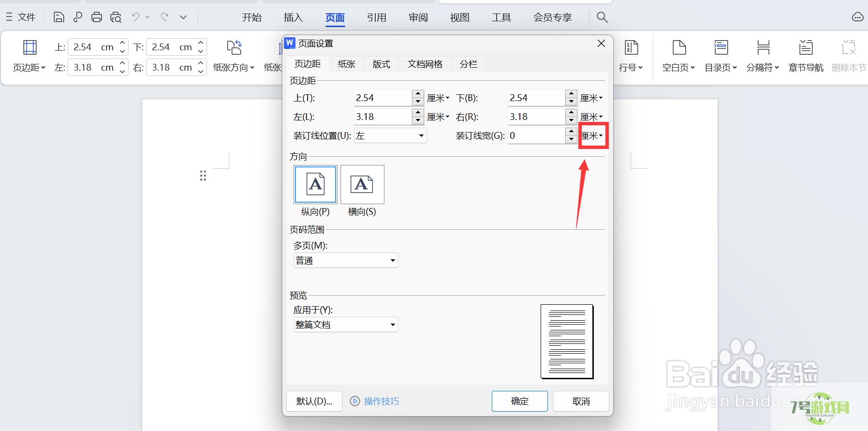Click ribbon left margin 左 input field

[93, 67]
